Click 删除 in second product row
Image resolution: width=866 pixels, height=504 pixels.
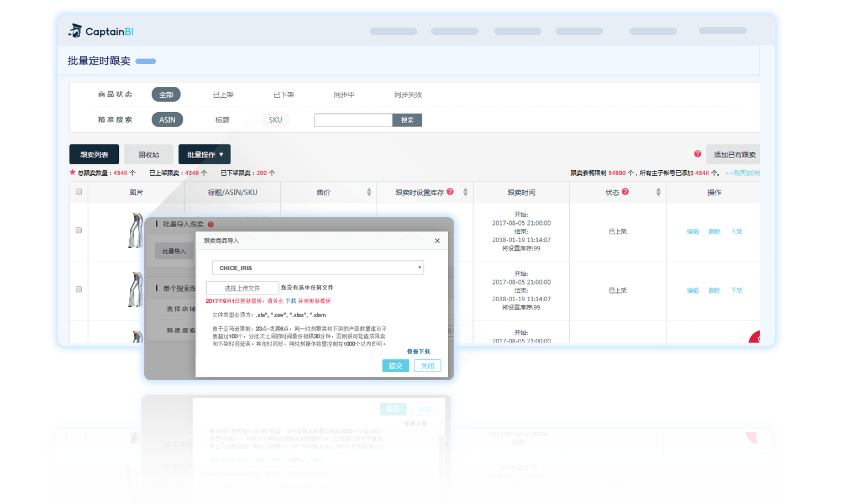[715, 291]
